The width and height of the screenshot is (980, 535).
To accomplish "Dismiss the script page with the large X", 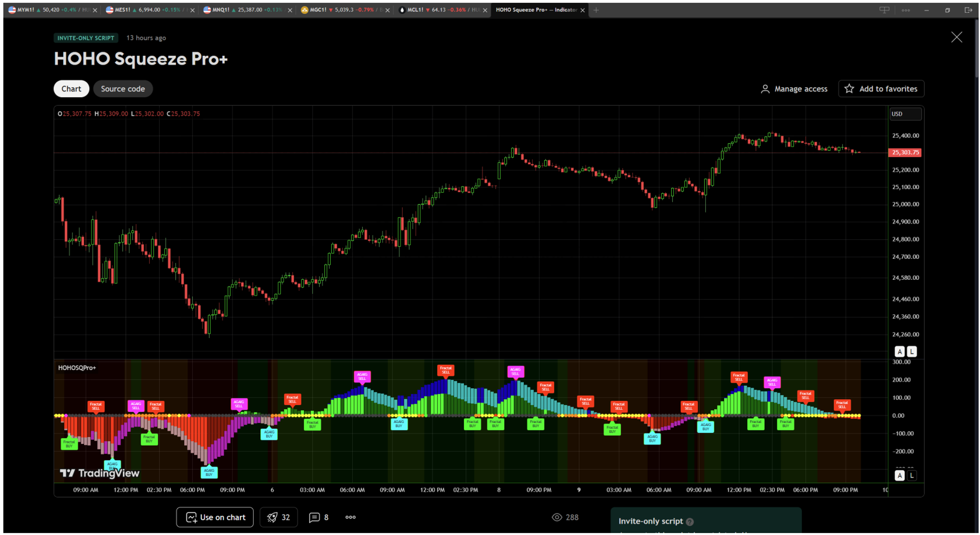I will click(956, 37).
